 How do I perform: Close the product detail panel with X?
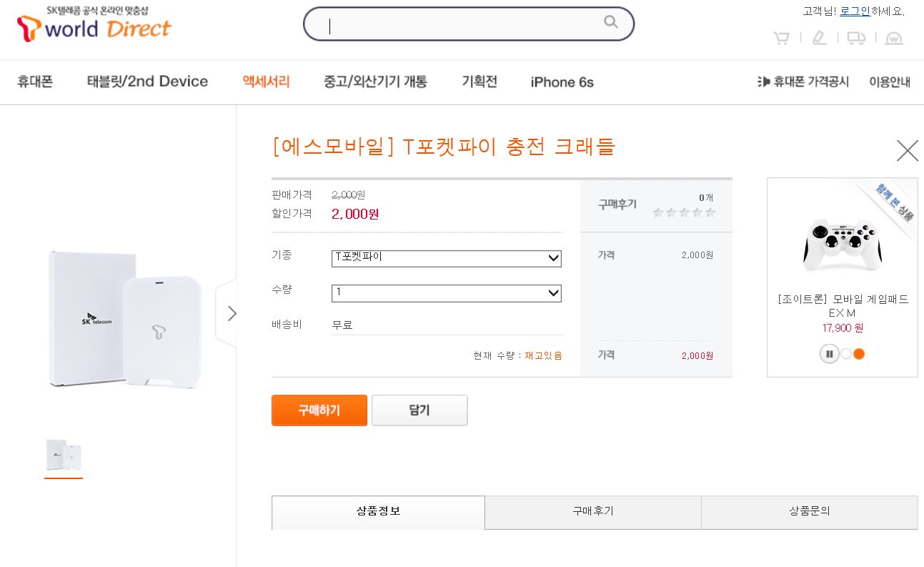[907, 151]
